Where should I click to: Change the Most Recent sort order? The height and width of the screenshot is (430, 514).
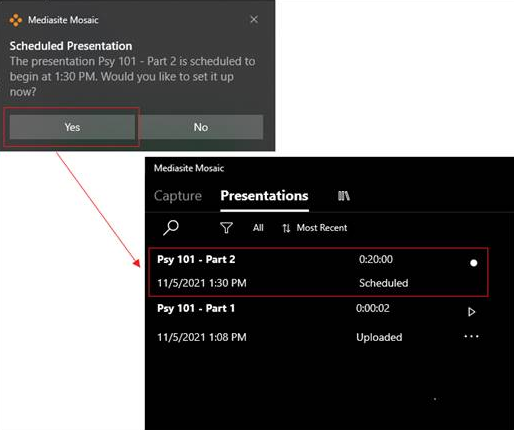click(x=322, y=228)
